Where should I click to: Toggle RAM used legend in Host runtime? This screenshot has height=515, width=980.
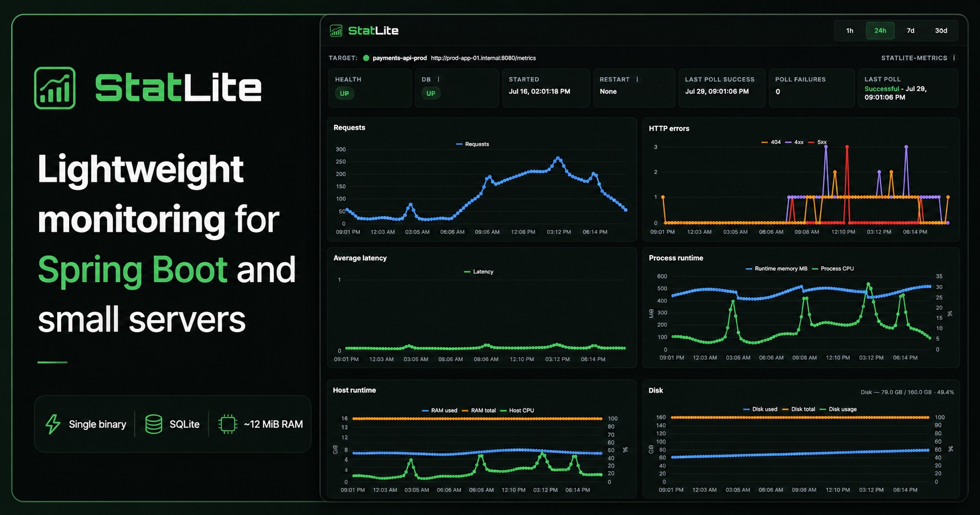(439, 410)
